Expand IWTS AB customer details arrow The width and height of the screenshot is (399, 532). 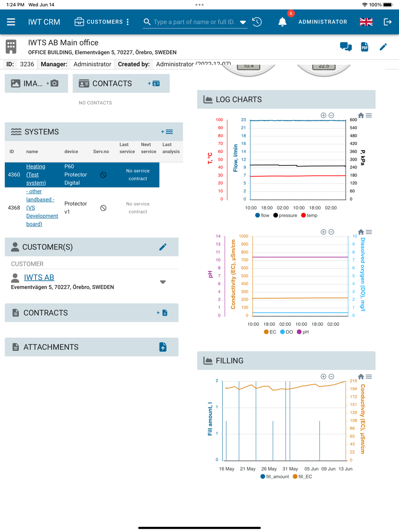(x=163, y=282)
